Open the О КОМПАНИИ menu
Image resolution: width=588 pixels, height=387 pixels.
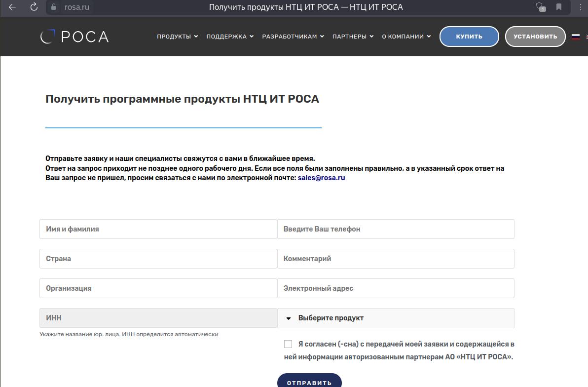406,37
